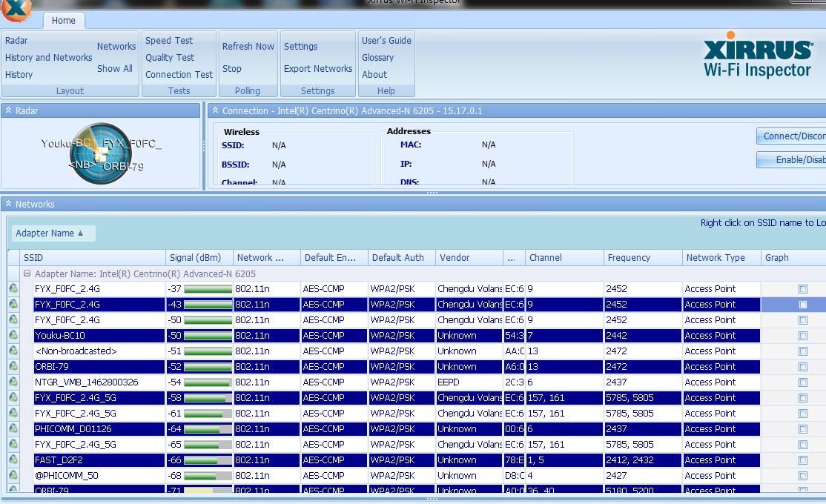Click Export Networks
The height and width of the screenshot is (504, 826).
(318, 68)
